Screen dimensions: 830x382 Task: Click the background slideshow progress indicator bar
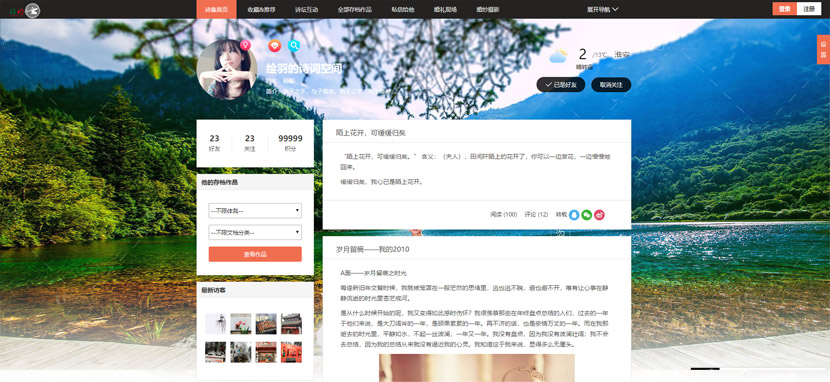point(757,368)
